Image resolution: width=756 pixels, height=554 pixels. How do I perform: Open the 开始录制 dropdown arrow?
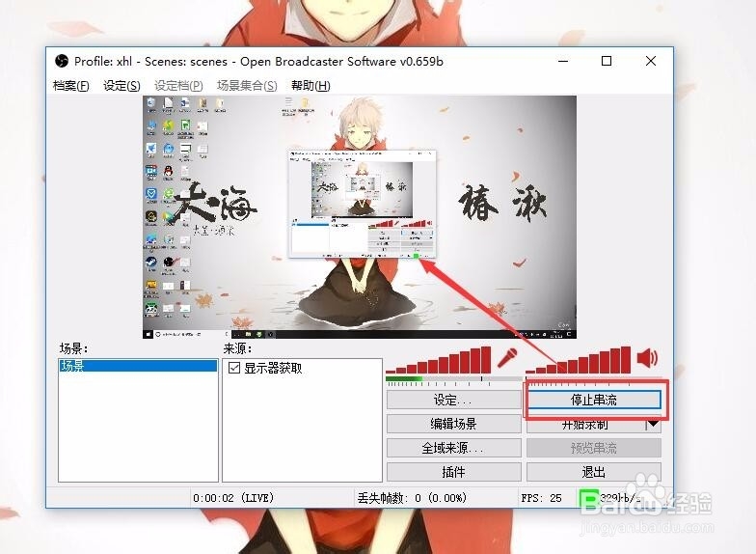(654, 425)
